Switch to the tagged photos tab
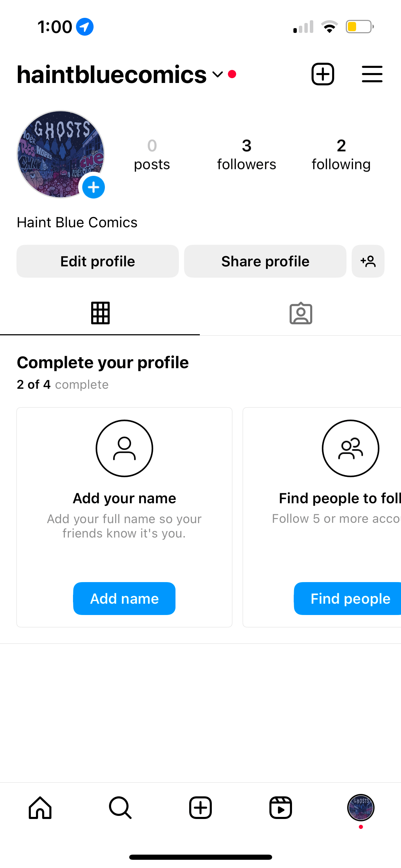Viewport: 401px width, 868px height. (x=301, y=313)
